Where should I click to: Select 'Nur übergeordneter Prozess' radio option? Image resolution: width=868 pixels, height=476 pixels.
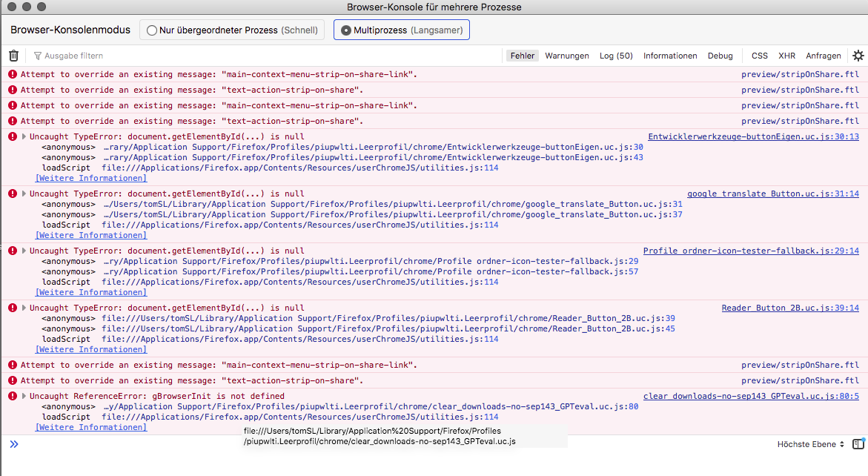[152, 30]
